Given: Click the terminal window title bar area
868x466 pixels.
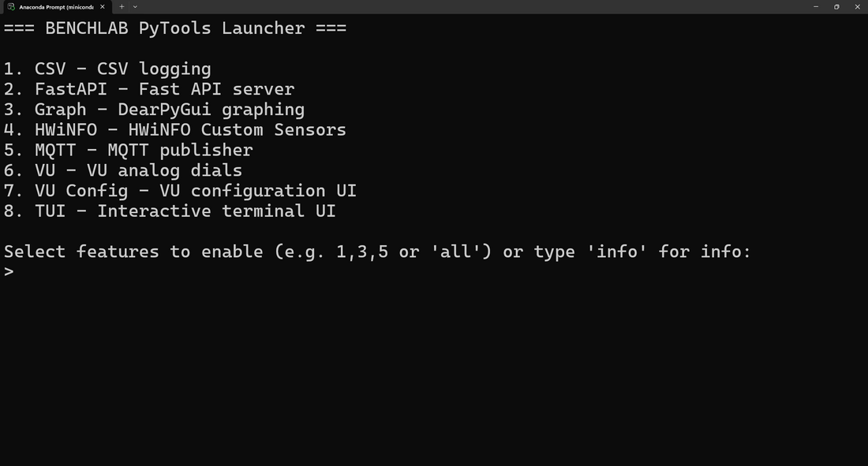Looking at the screenshot, I should coord(473,6).
